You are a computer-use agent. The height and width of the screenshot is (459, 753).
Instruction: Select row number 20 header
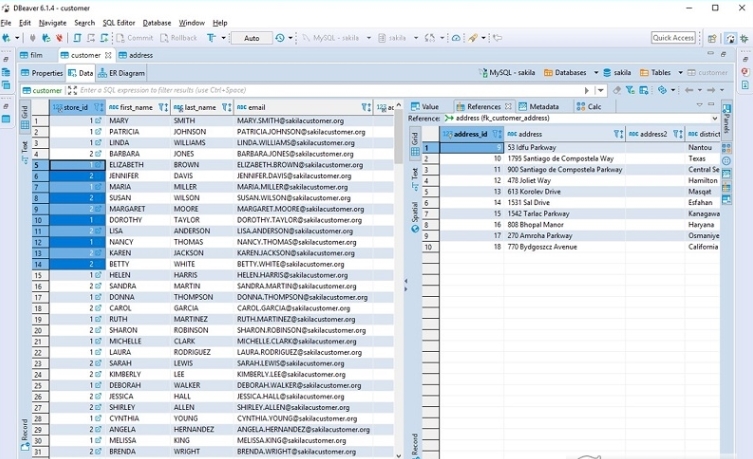point(40,330)
